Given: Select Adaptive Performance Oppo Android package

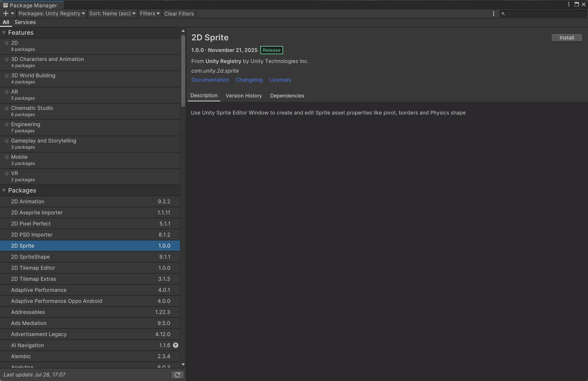Looking at the screenshot, I should click(90, 301).
